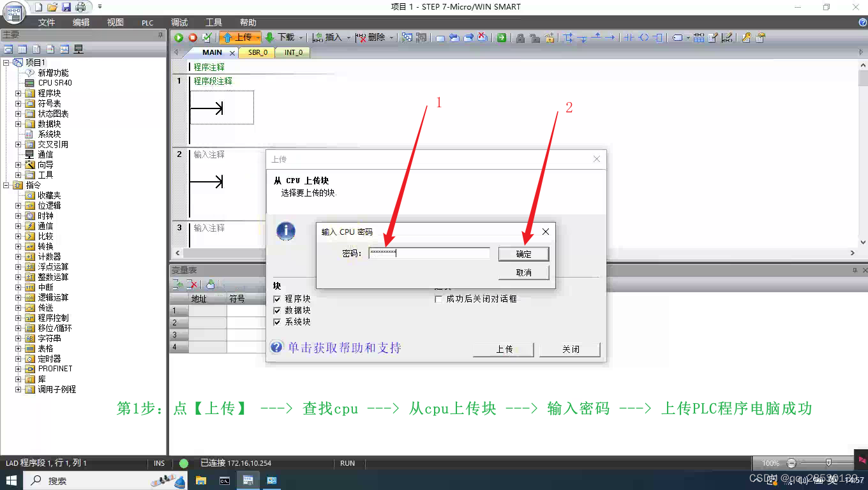Viewport: 868px width, 490px height.
Task: Pin the 主要 panel with pushpin icon
Action: point(160,35)
